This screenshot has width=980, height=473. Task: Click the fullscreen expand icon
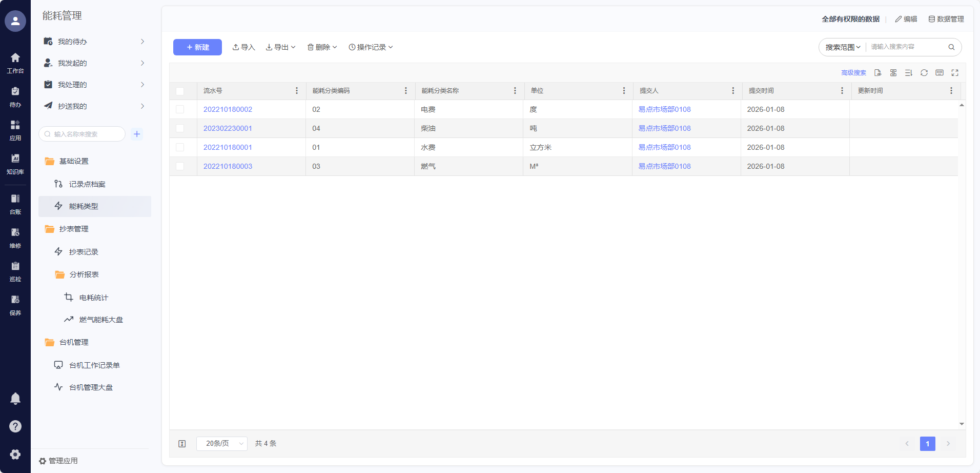point(954,73)
